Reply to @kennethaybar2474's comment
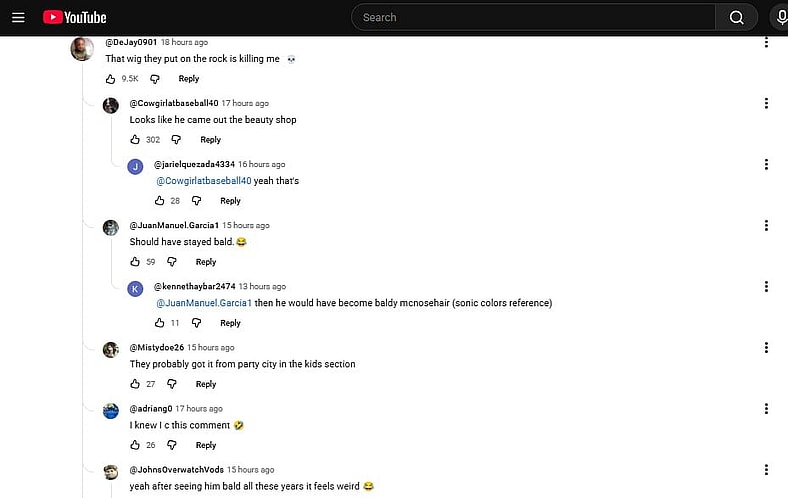 (x=230, y=323)
